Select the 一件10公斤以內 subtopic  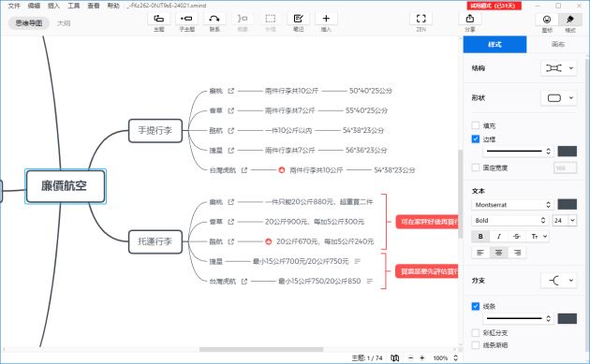click(288, 130)
